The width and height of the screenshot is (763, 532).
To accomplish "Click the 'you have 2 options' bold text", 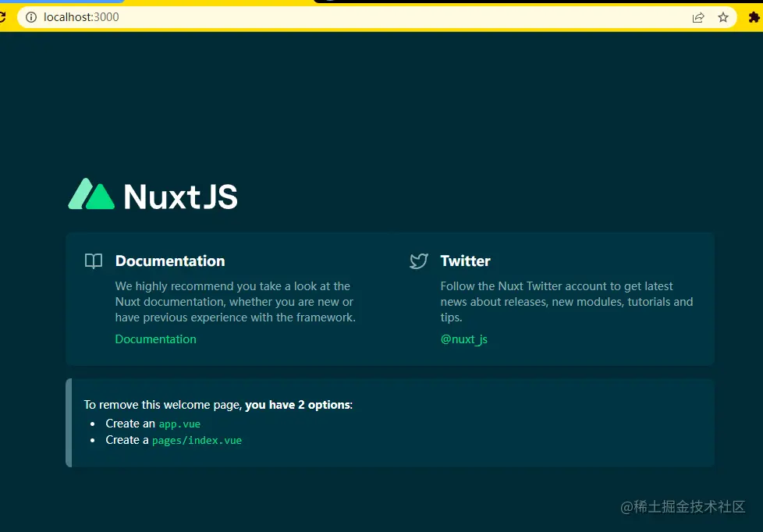I will pyautogui.click(x=298, y=405).
